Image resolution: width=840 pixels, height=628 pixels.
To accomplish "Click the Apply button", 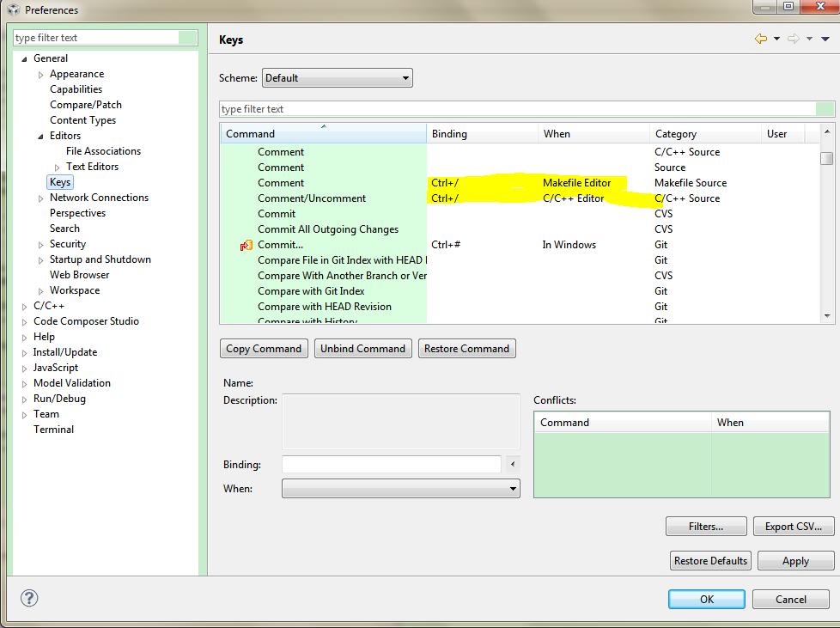I will tap(795, 560).
